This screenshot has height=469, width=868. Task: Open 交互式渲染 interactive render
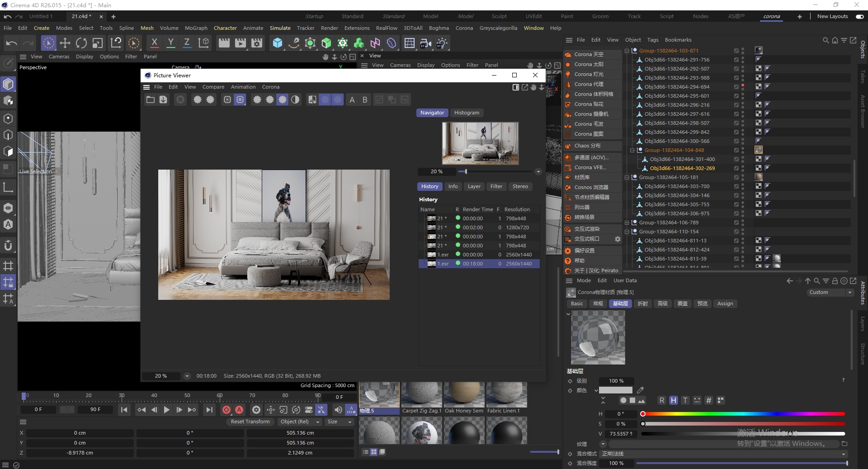point(592,229)
